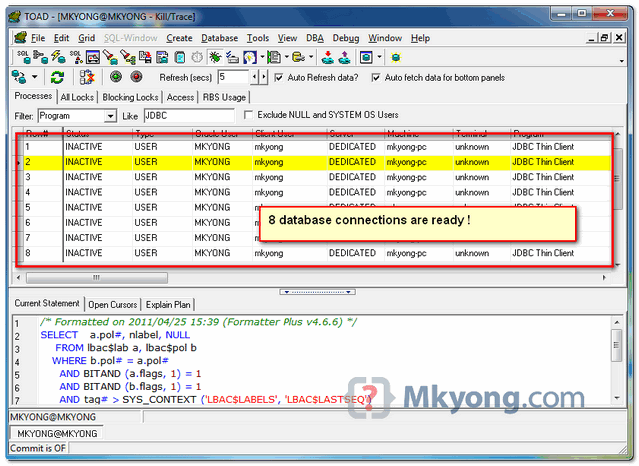Viewport: 639px width, 466px height.
Task: Open the Schema Browser toolbar icon
Action: click(x=40, y=57)
